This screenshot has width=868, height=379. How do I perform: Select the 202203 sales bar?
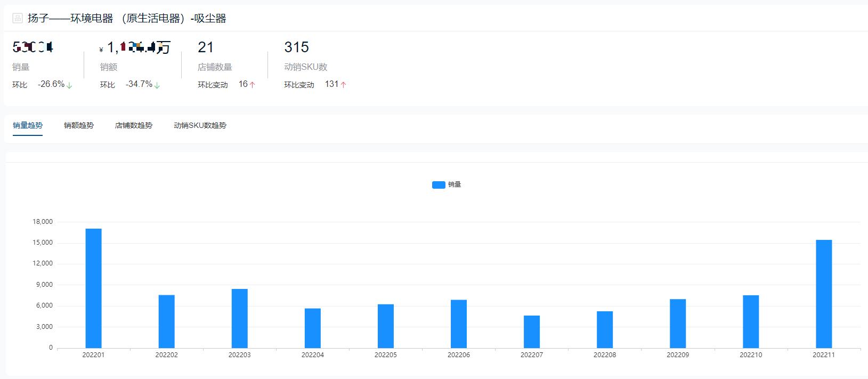coord(240,318)
